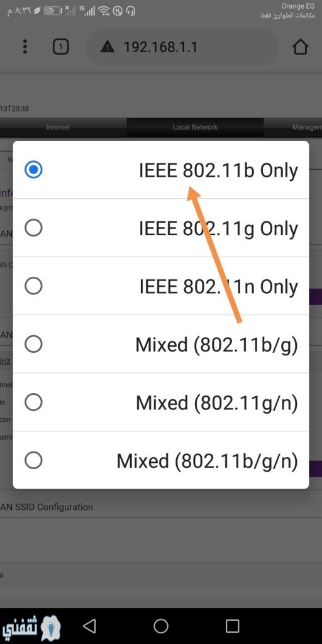Choose Mixed (802.11b/g) option
The height and width of the screenshot is (644, 322).
tap(161, 344)
